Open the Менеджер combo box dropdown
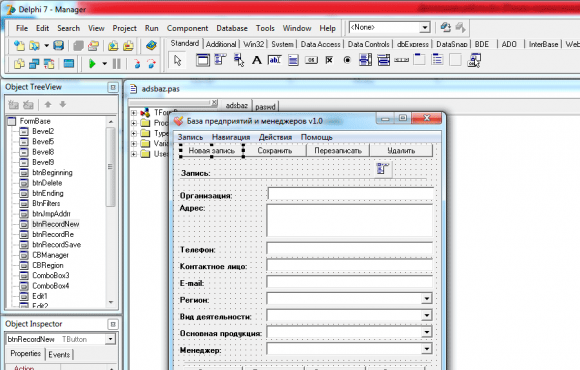The width and height of the screenshot is (580, 370). click(426, 349)
